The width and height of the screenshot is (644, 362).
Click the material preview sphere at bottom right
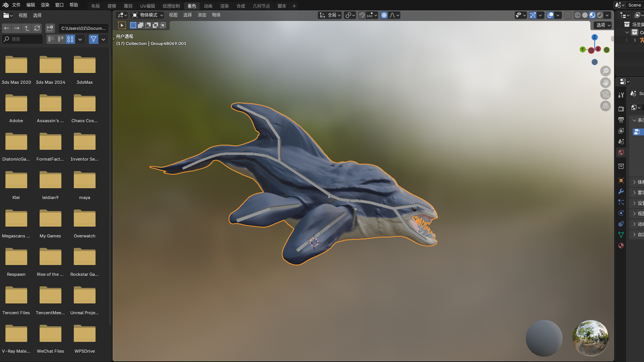tap(545, 338)
